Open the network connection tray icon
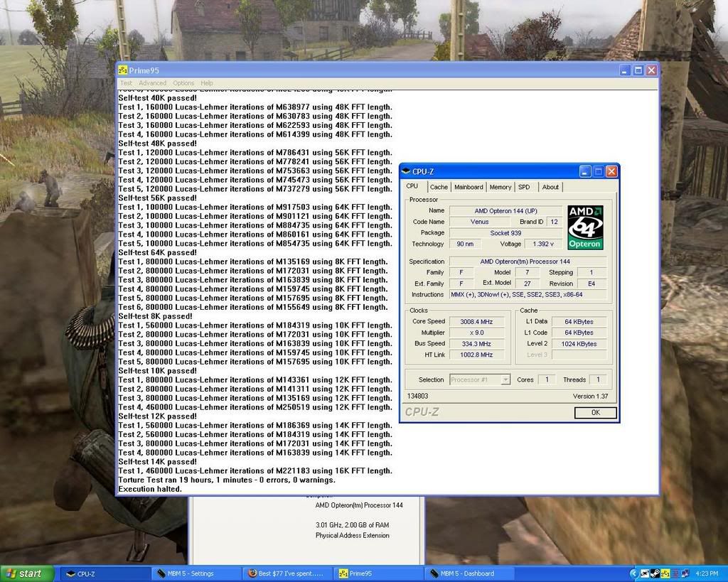The width and height of the screenshot is (728, 582). coord(685,573)
